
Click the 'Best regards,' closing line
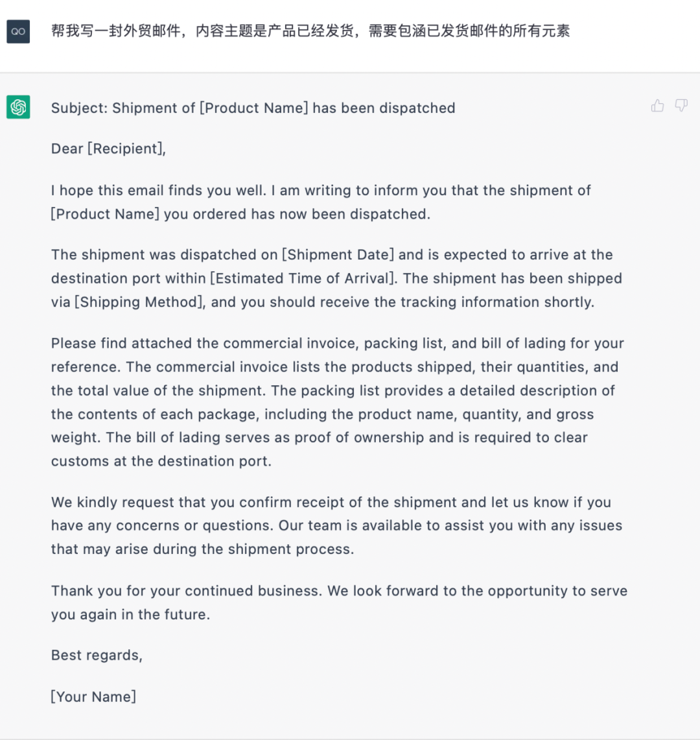coord(97,656)
